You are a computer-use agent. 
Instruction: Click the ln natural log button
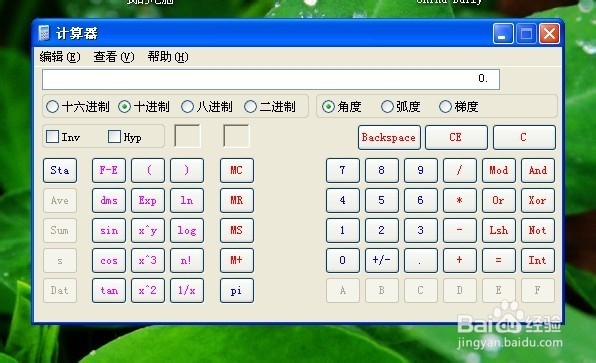click(187, 200)
